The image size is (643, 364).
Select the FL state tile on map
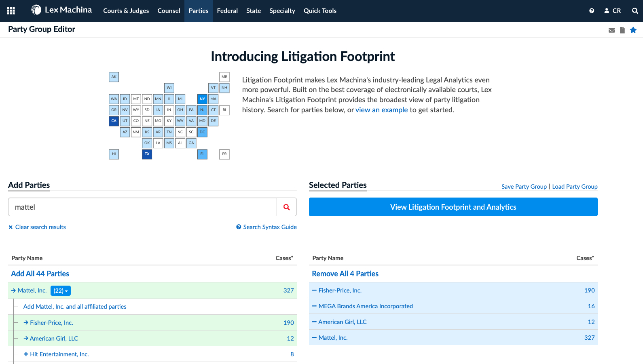(x=202, y=154)
